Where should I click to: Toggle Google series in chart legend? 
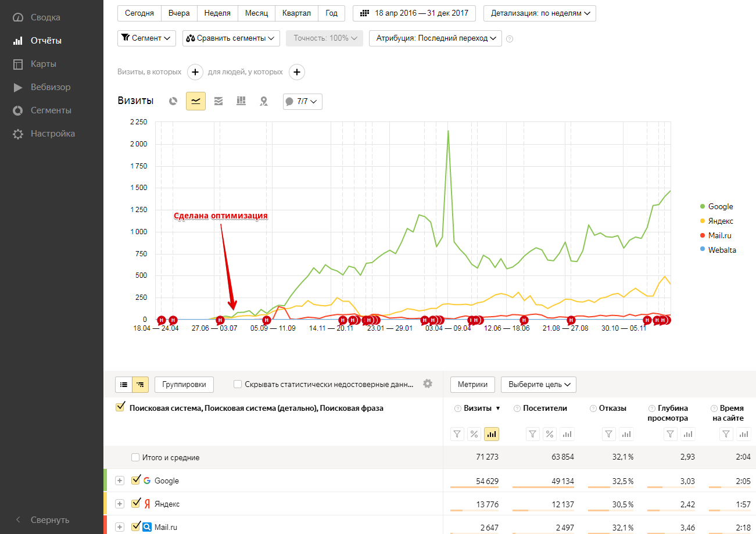pyautogui.click(x=716, y=206)
